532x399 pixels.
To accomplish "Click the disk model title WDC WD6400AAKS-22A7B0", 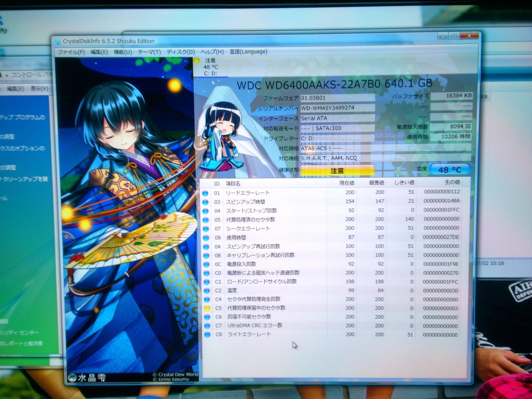I will (309, 84).
